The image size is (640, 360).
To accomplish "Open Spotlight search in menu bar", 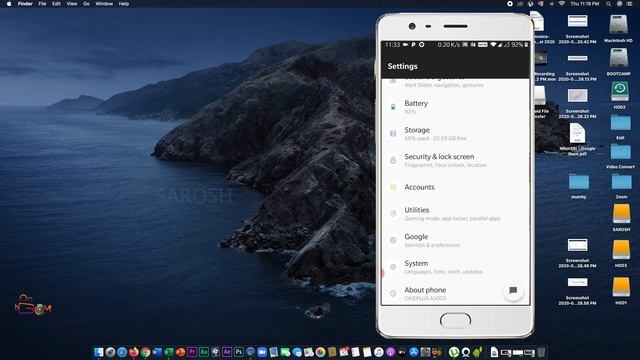I will coord(608,4).
